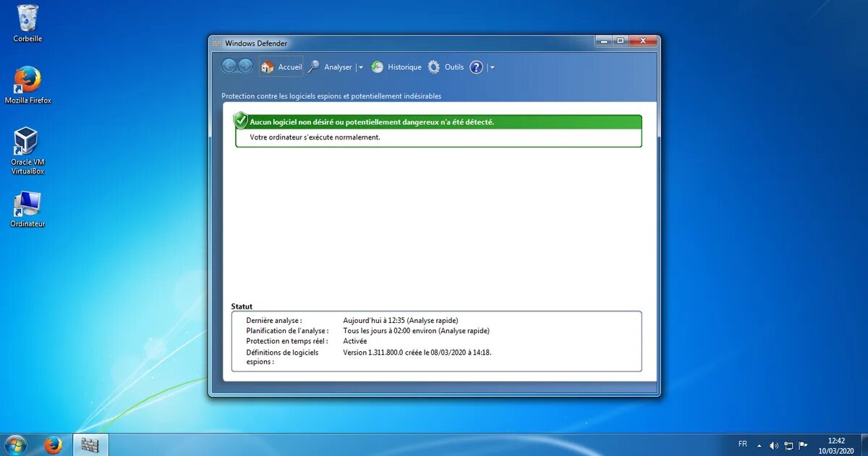Click 'Votre ordinateur s'exécute normalement.' text
868x456 pixels.
pos(315,137)
